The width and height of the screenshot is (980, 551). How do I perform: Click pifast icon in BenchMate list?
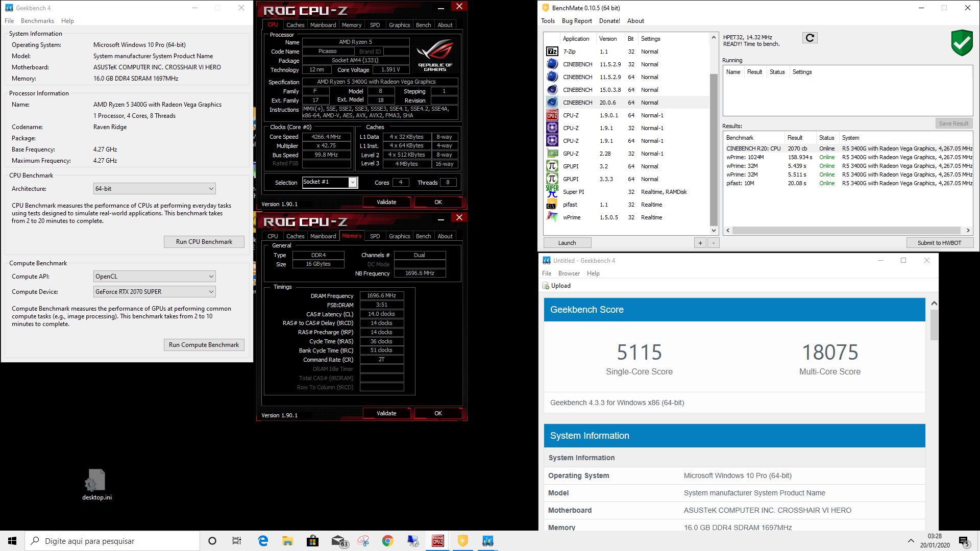tap(552, 205)
